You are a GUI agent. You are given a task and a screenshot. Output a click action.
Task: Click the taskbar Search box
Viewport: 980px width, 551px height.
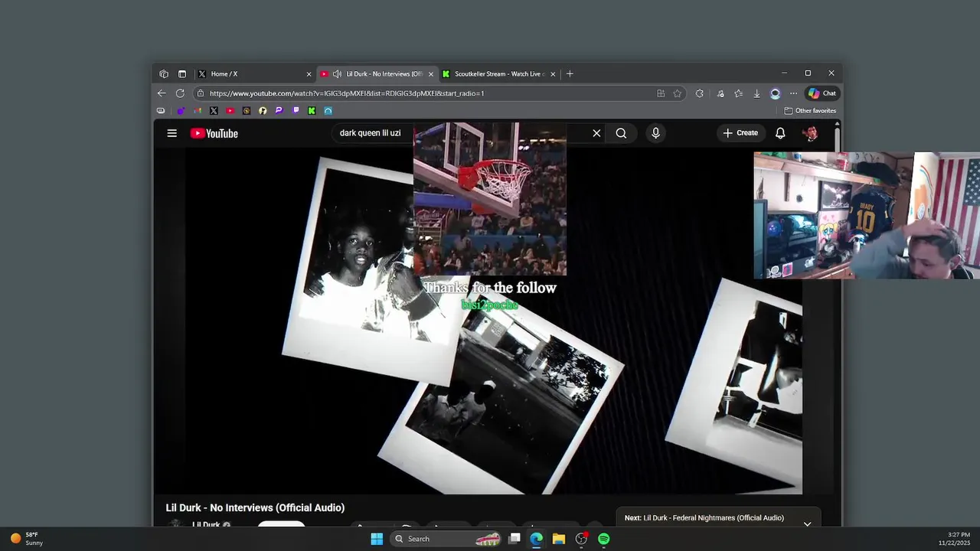pyautogui.click(x=447, y=539)
